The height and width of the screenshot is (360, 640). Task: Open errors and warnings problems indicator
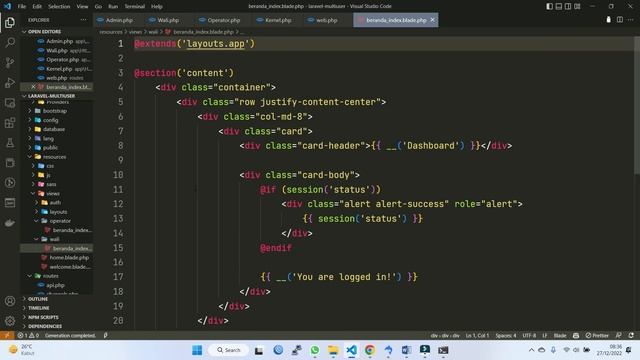click(28, 335)
